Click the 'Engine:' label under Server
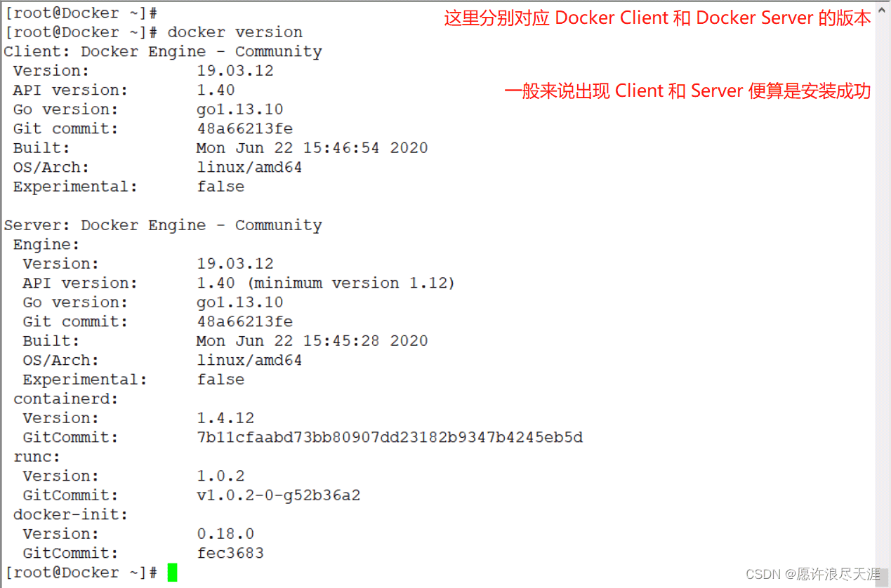 tap(46, 245)
